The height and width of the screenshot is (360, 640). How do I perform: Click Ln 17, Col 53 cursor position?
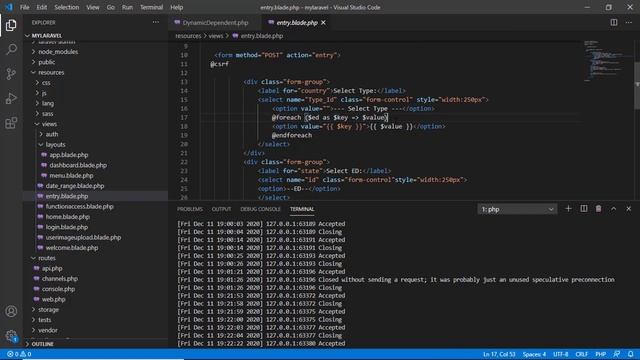499,354
